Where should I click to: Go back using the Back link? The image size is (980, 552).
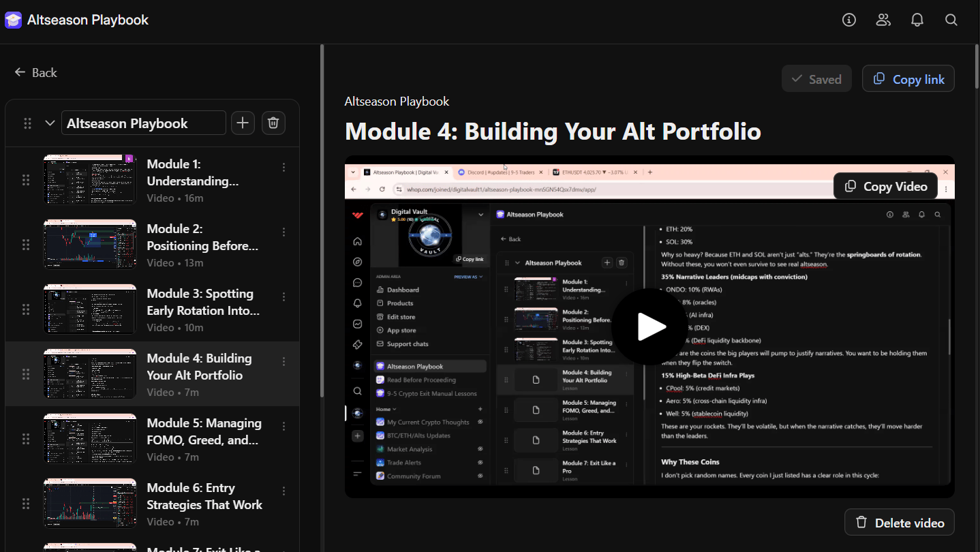35,72
